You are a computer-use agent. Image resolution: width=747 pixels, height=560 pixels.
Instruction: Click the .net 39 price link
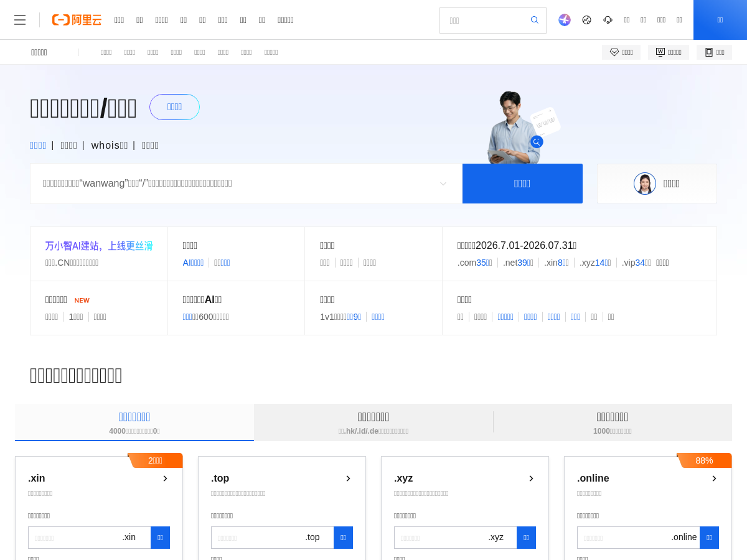tap(518, 263)
